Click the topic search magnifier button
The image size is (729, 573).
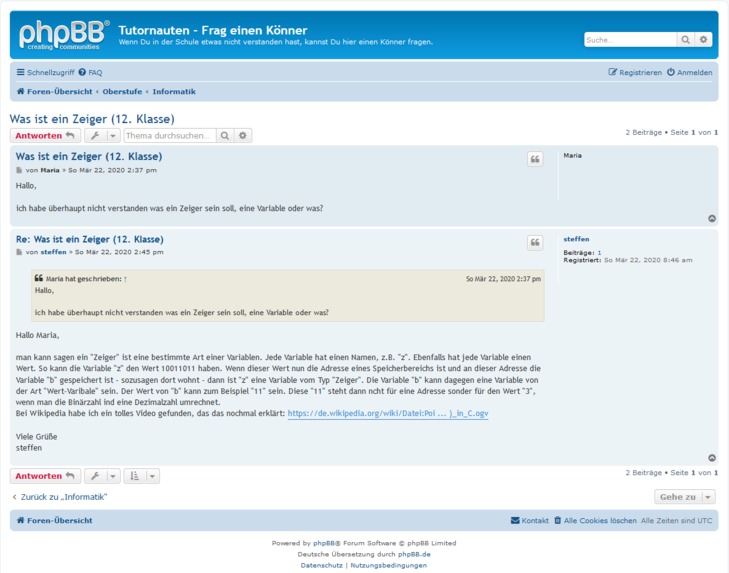click(x=225, y=136)
